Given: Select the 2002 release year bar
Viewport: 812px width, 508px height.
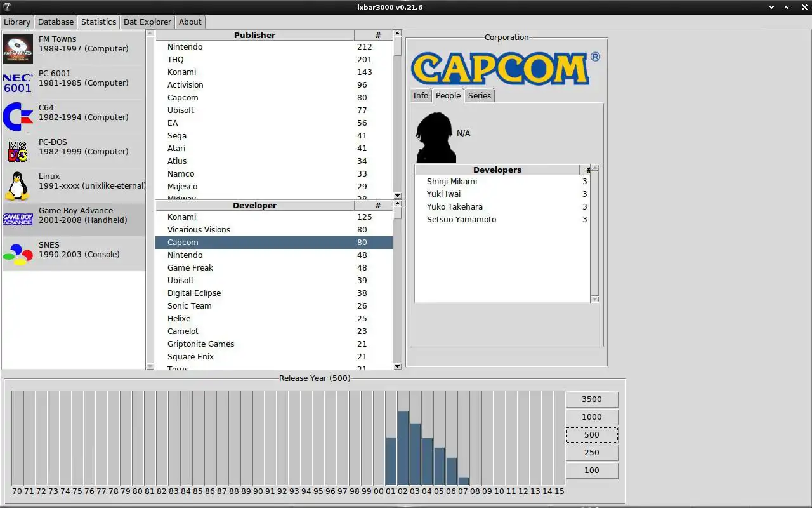Looking at the screenshot, I should coord(403,448).
